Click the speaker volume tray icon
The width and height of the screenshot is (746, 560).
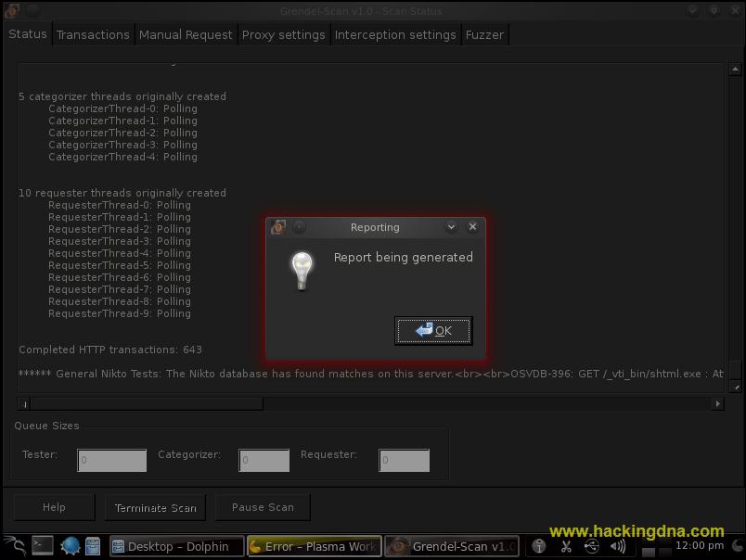616,546
